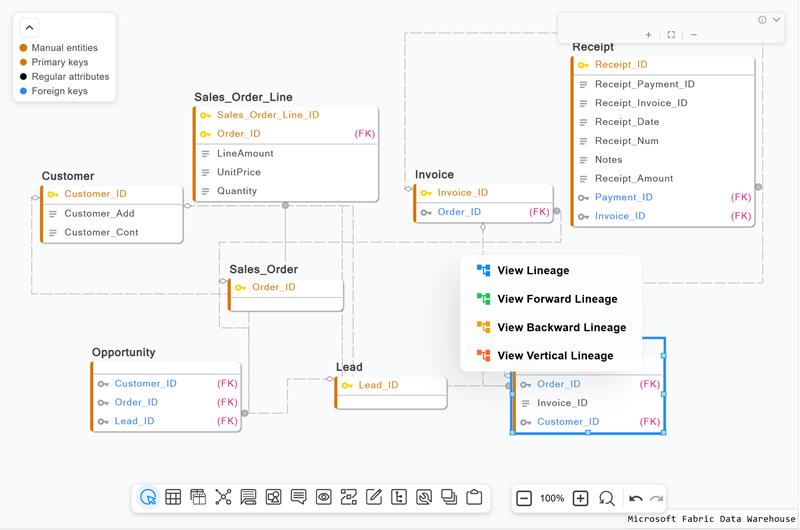Select the Customer entity title
Screen dimensions: 800x530
(68, 176)
